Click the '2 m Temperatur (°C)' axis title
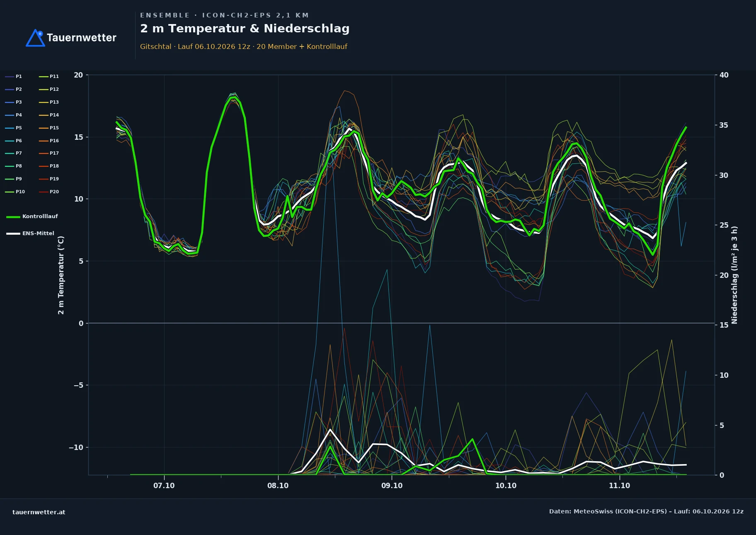756x535 pixels. (x=61, y=275)
